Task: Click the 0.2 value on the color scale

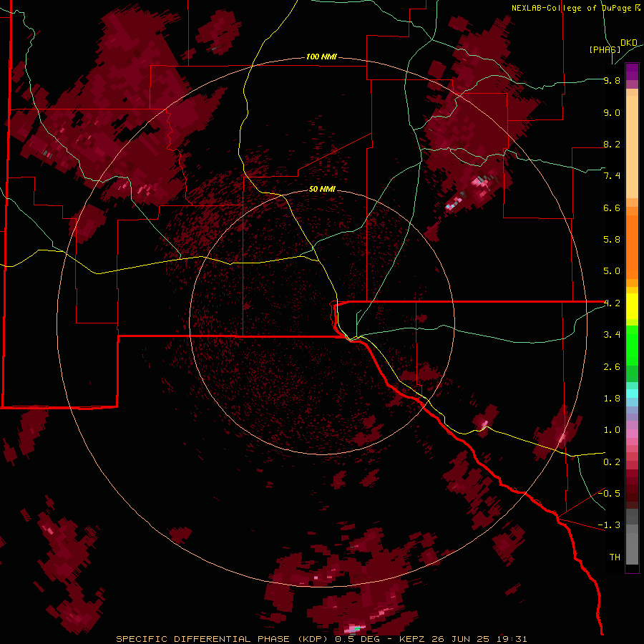Action: tap(612, 462)
